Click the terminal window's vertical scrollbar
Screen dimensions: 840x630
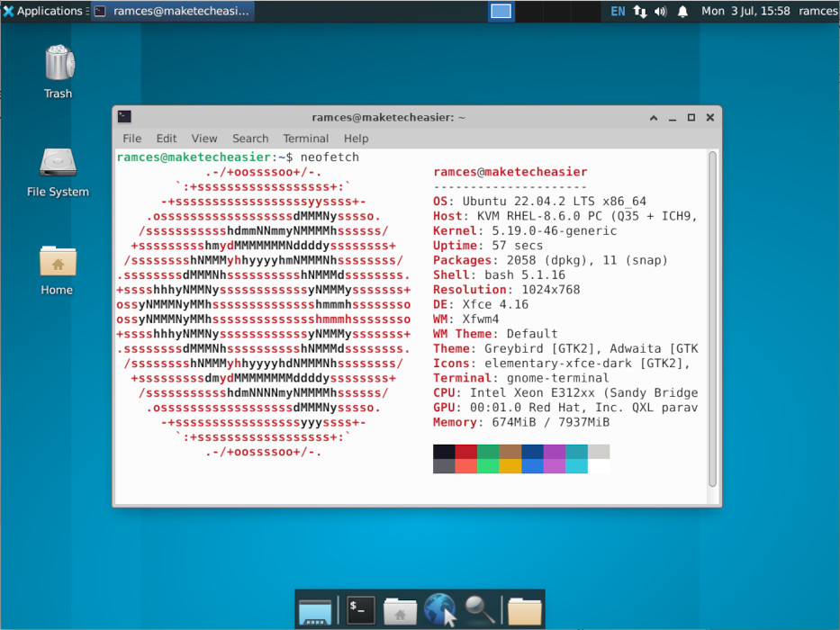click(713, 315)
